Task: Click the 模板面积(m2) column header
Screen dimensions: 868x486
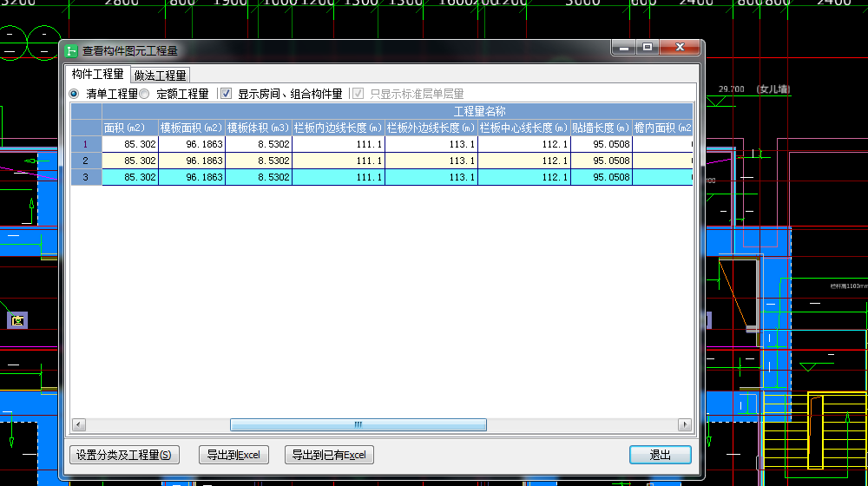Action: click(x=192, y=128)
